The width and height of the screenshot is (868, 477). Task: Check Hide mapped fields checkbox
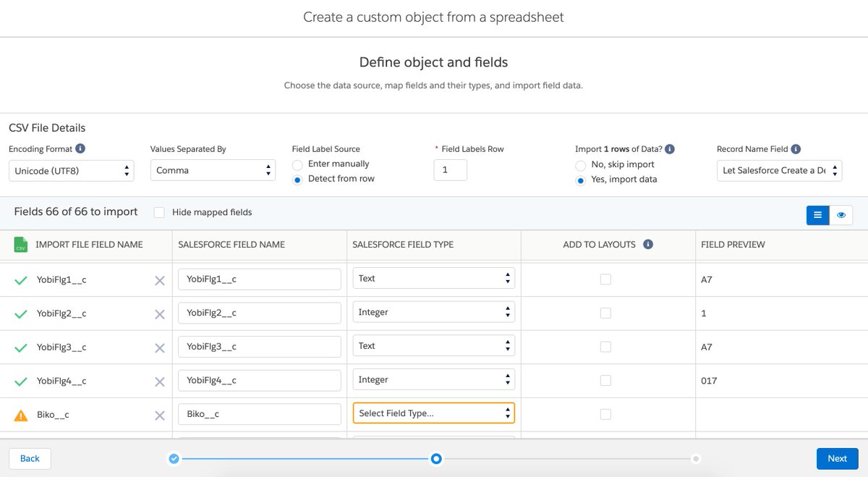click(x=159, y=212)
